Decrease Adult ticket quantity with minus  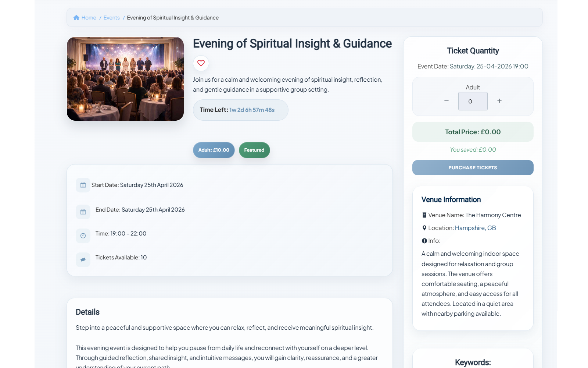coord(447,101)
